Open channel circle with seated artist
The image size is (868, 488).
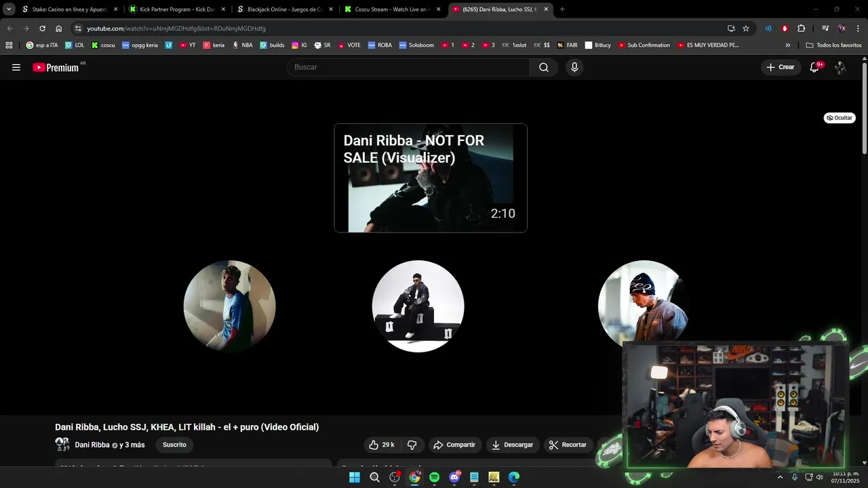(418, 306)
